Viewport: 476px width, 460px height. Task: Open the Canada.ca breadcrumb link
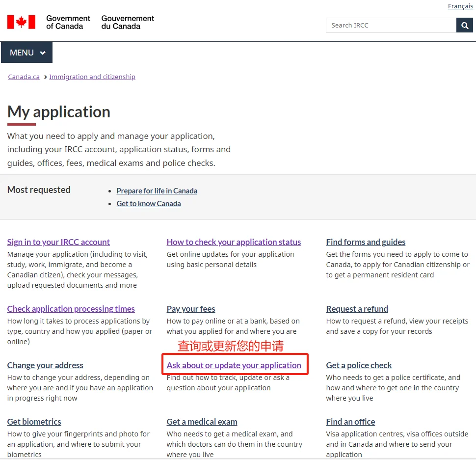(24, 77)
